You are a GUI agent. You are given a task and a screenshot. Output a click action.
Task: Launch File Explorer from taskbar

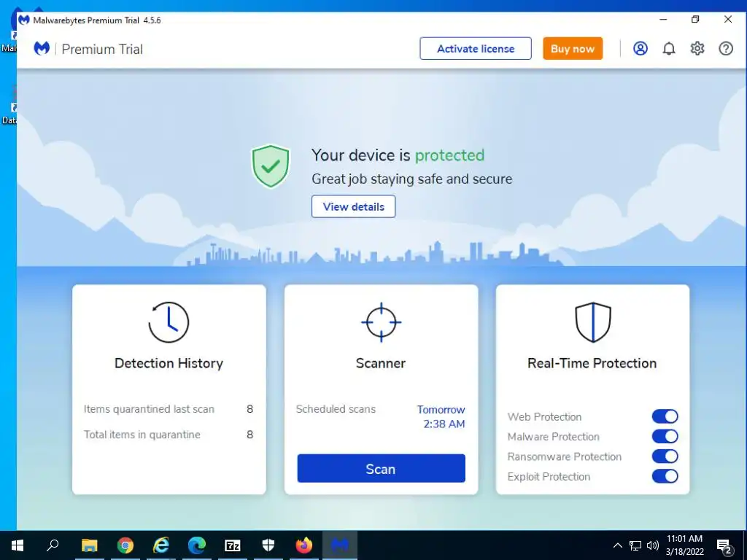pyautogui.click(x=89, y=545)
